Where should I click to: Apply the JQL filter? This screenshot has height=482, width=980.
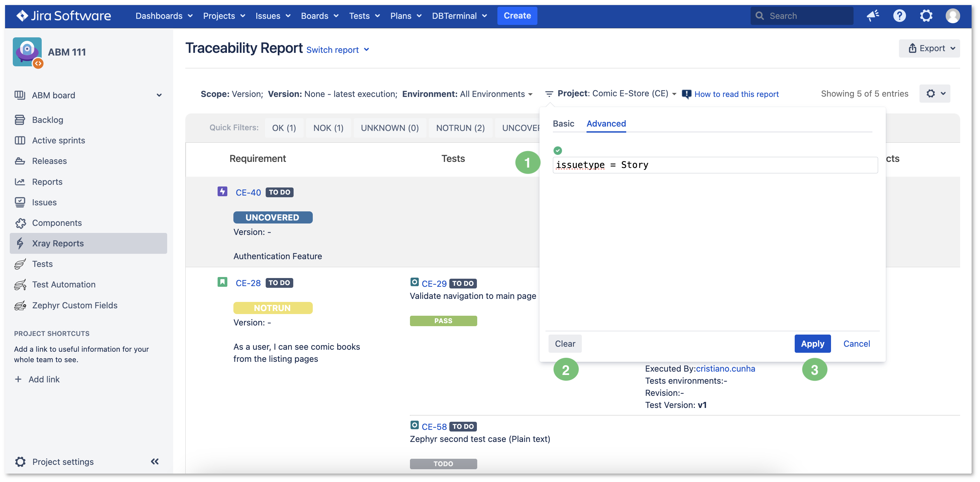click(812, 343)
